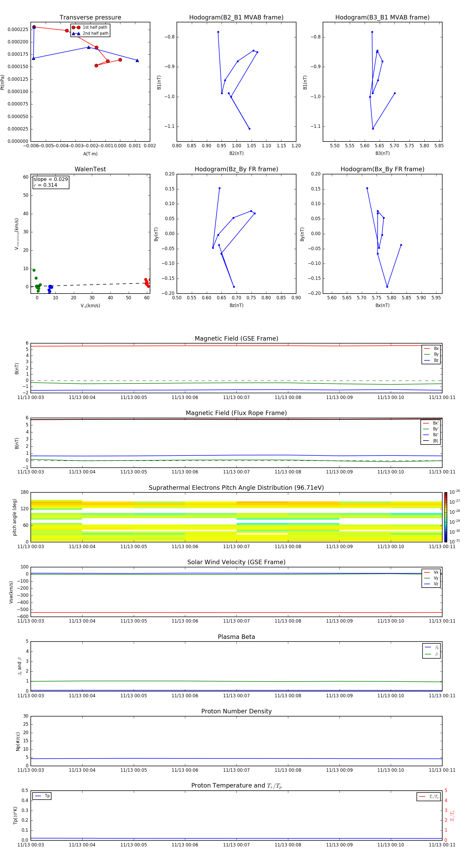Screen dimensions: 473x868
Task: Click the Suprathermal Electrons Pitch Angle title
Action: click(236, 488)
